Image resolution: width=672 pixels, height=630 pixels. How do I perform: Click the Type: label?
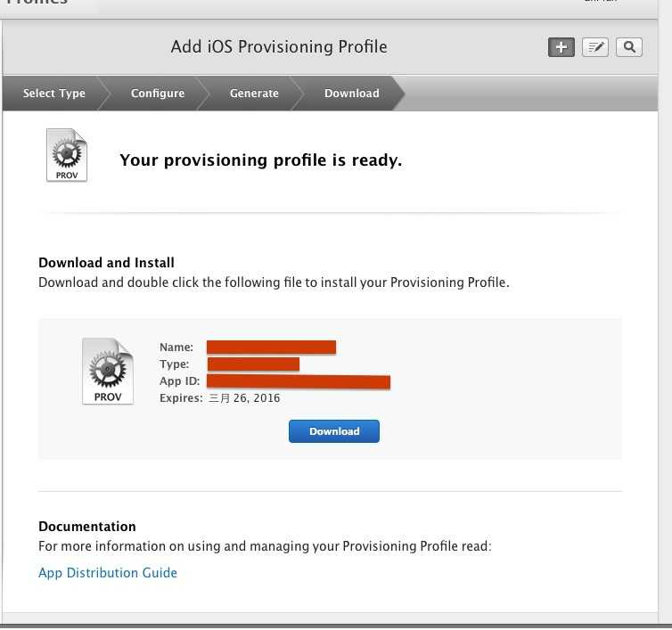coord(174,364)
